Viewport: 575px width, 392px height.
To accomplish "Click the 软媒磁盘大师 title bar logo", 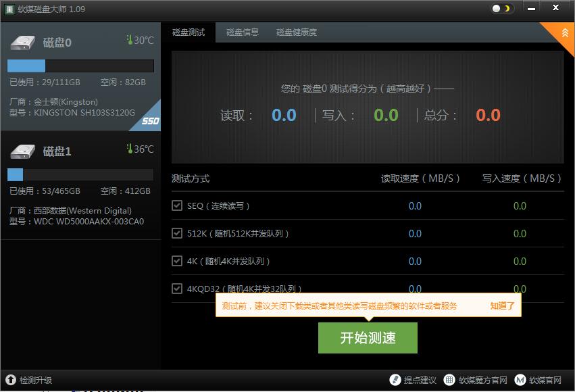I will (x=9, y=9).
